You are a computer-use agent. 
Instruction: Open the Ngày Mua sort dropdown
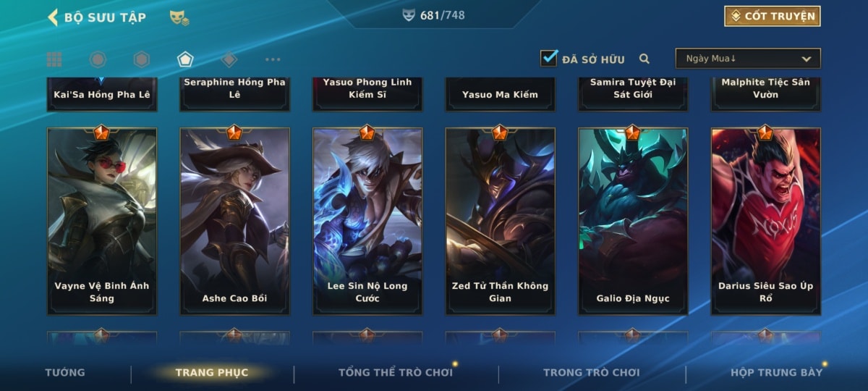coord(748,59)
